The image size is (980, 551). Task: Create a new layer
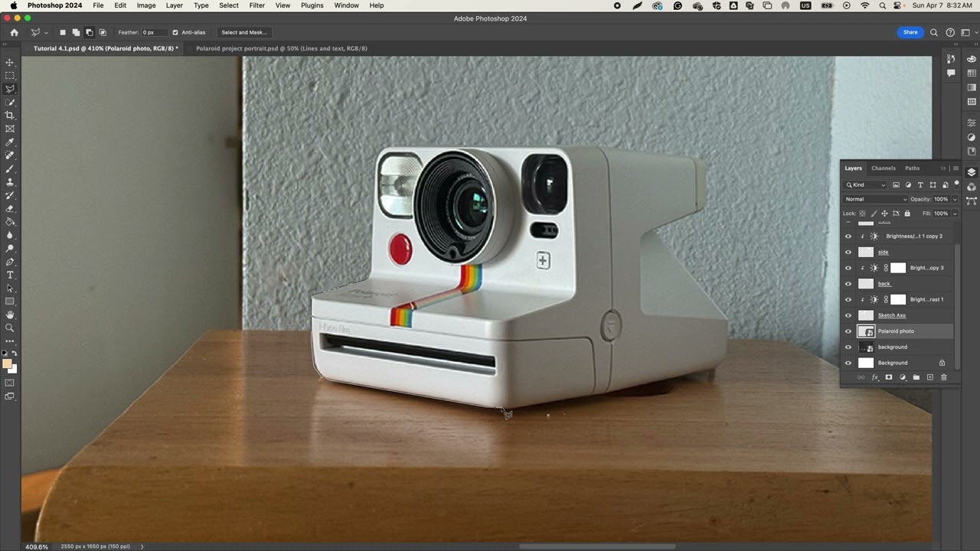coord(930,377)
